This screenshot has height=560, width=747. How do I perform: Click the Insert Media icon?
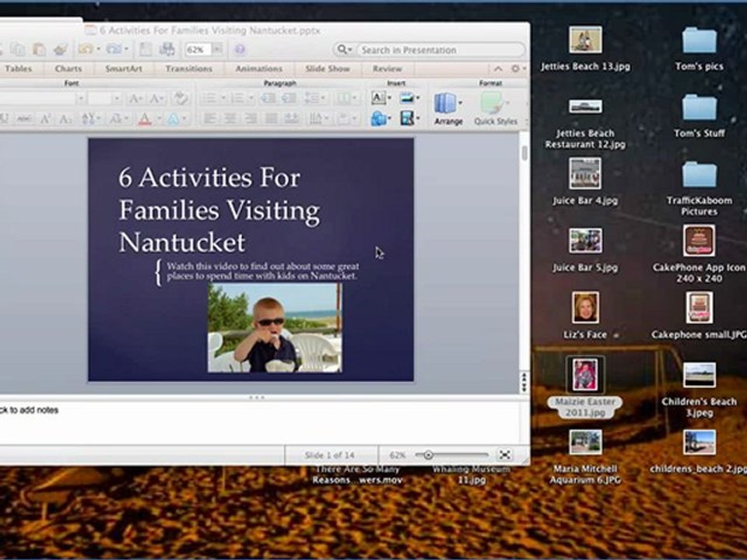click(407, 117)
